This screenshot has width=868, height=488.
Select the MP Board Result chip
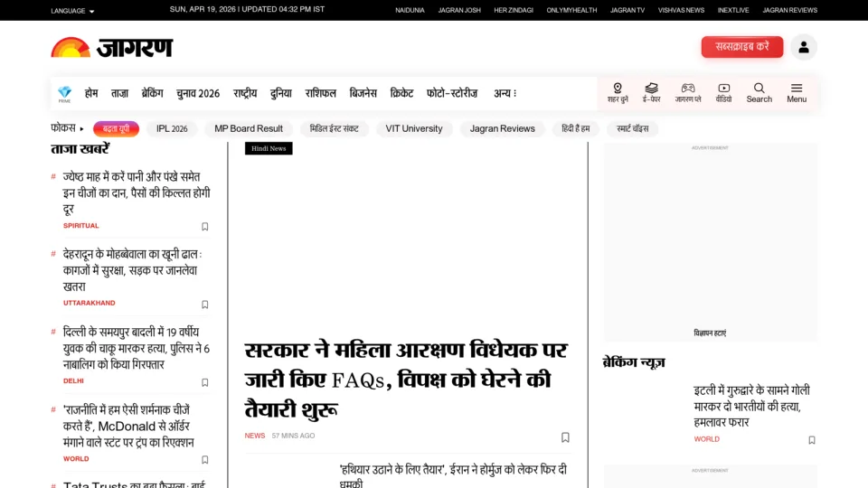[249, 129]
